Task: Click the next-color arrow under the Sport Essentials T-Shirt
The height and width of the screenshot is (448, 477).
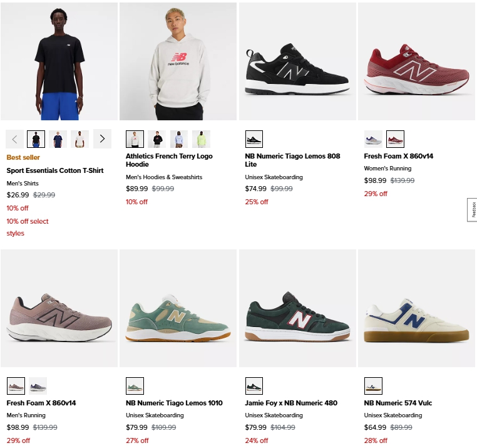Action: click(102, 139)
